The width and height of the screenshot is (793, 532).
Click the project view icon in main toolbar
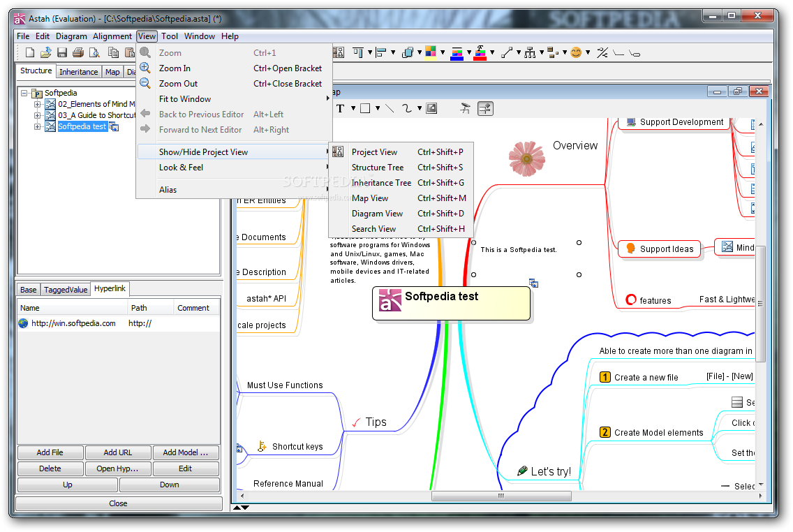coord(339,52)
